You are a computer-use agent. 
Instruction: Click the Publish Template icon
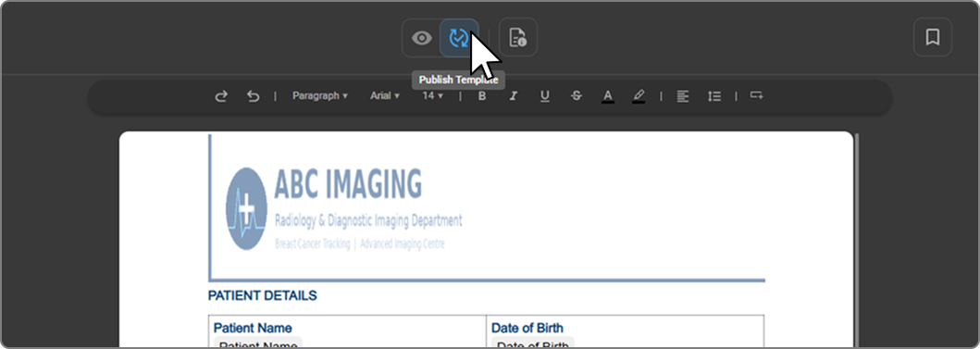[x=459, y=38]
